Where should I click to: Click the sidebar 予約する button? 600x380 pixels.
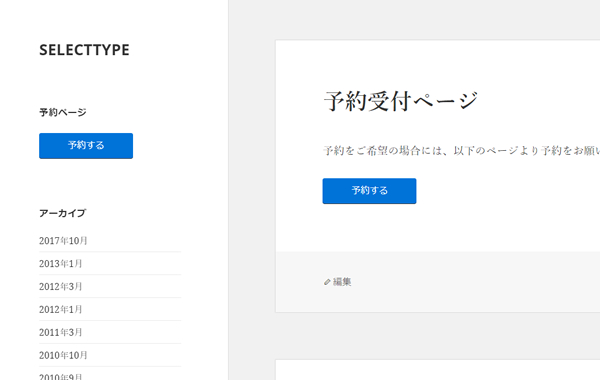86,146
